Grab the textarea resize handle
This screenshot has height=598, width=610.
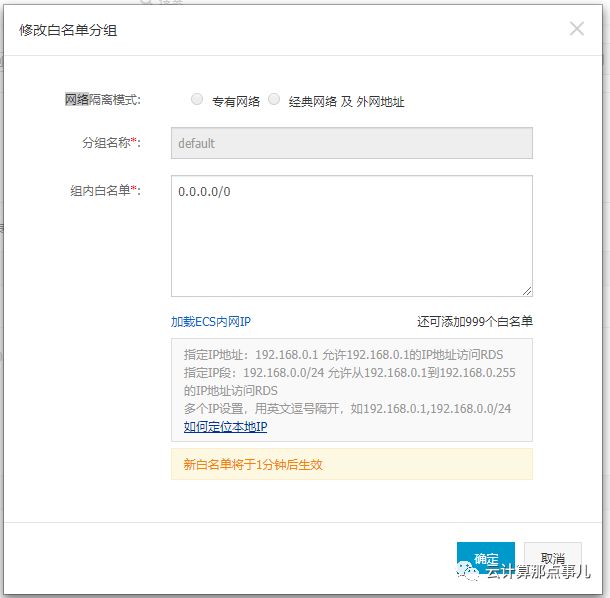pyautogui.click(x=527, y=291)
